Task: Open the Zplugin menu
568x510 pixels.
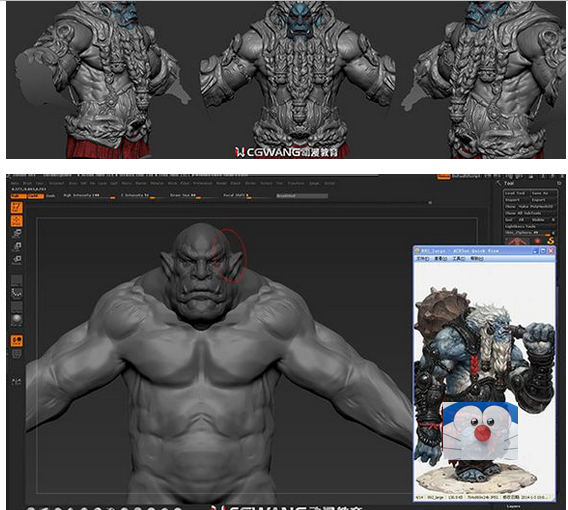Action: (x=314, y=184)
